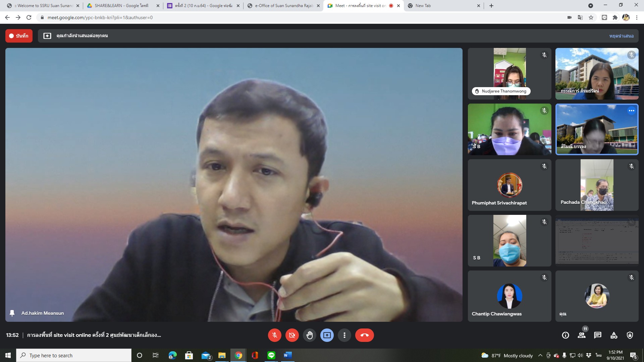
Task: Toggle the raise hand button
Action: pos(310,335)
